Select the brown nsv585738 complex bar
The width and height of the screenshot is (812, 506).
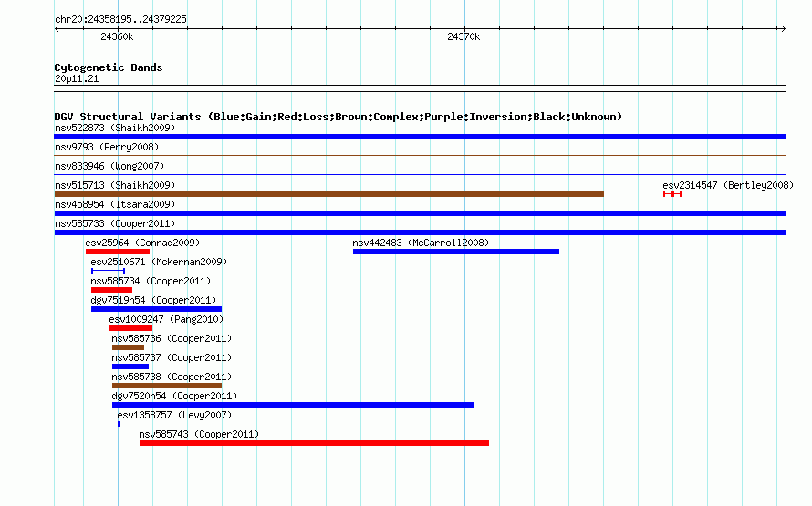click(x=167, y=386)
